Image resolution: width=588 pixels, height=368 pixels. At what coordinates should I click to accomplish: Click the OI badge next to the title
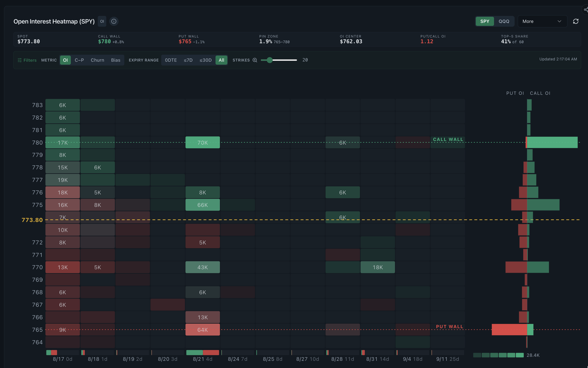[x=102, y=21]
